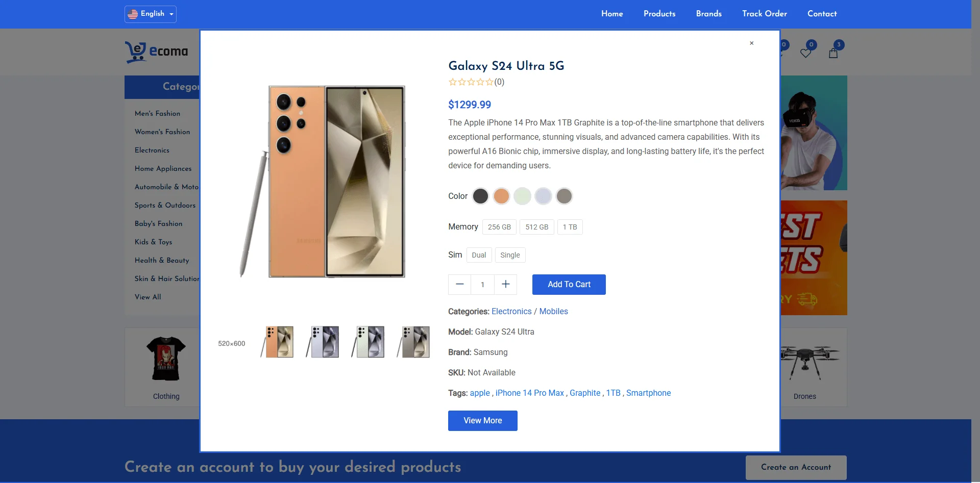Image resolution: width=980 pixels, height=483 pixels.
Task: Choose the 1 TB memory option
Action: (x=570, y=227)
